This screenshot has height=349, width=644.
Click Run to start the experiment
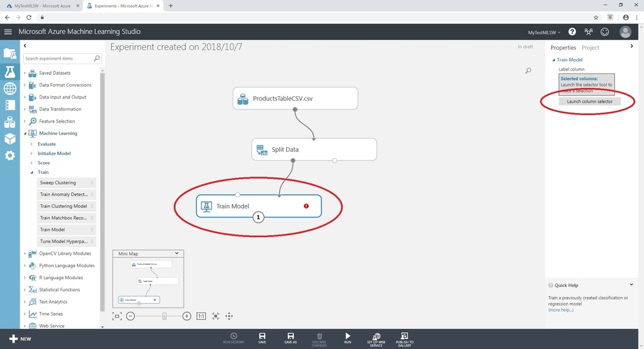point(347,338)
